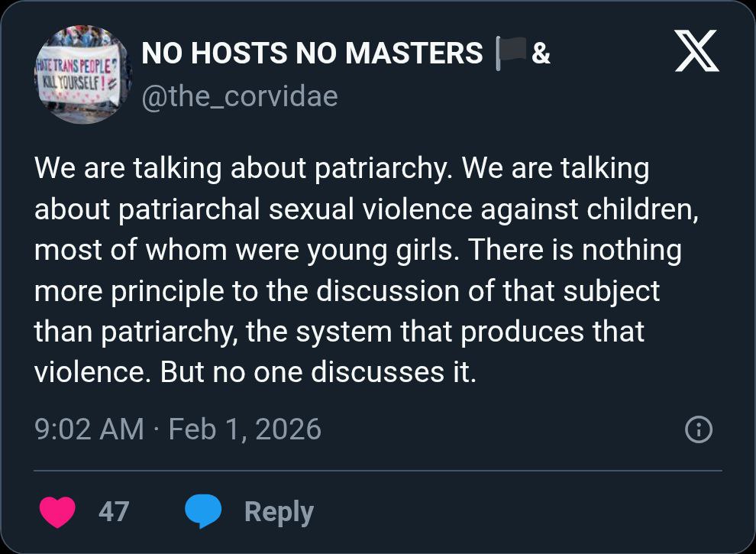The image size is (756, 554).
Task: Click the 47 likes count
Action: pos(114,511)
